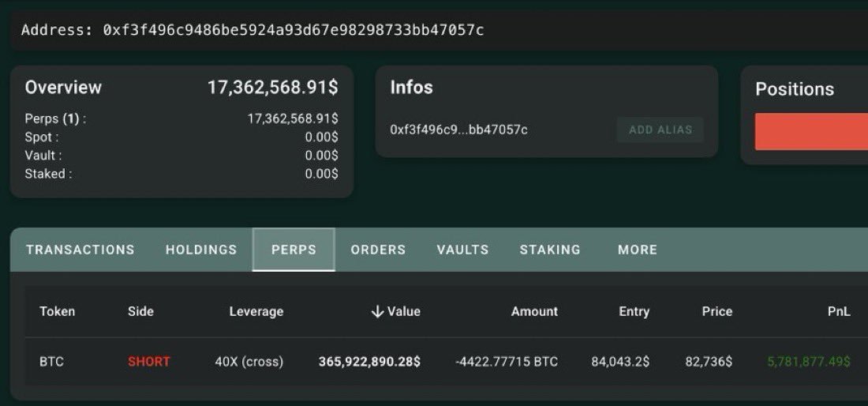Click the Positions panel heading
Screen dimensions: 868x406
pos(795,89)
